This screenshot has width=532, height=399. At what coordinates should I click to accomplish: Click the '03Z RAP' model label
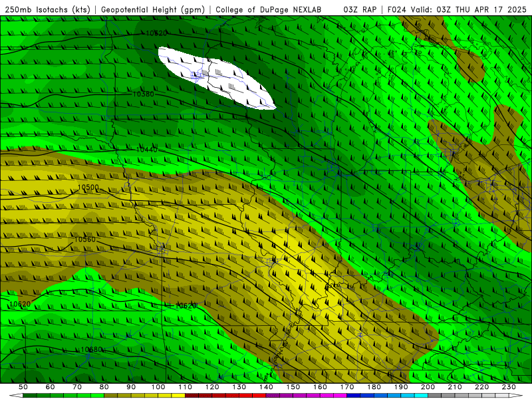pos(360,10)
